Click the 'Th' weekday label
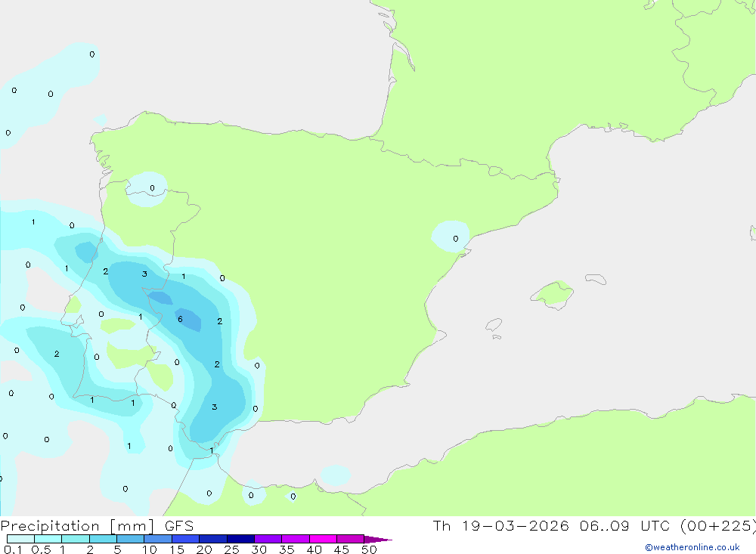The height and width of the screenshot is (554, 756). 442,525
